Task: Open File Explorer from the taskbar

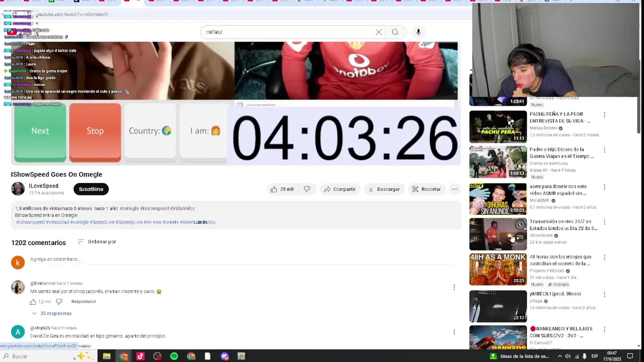Action: coord(107,356)
